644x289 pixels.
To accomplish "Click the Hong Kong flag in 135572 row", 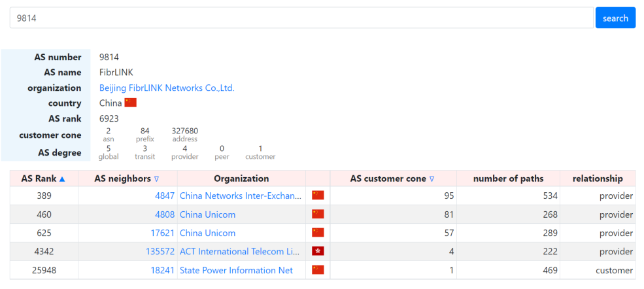I will [x=318, y=251].
